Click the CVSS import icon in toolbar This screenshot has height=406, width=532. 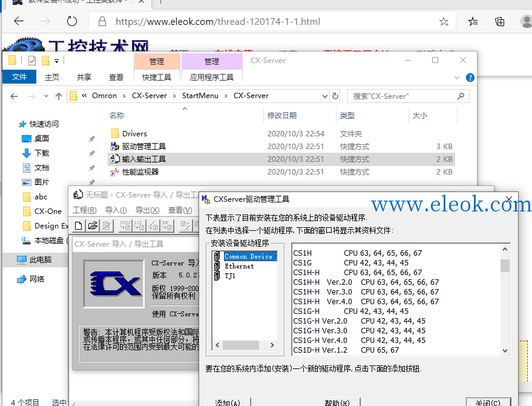(125, 225)
